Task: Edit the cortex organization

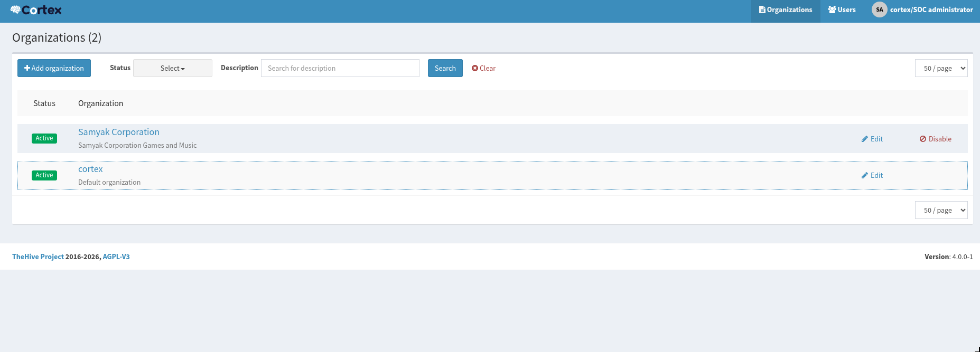Action: coord(872,175)
